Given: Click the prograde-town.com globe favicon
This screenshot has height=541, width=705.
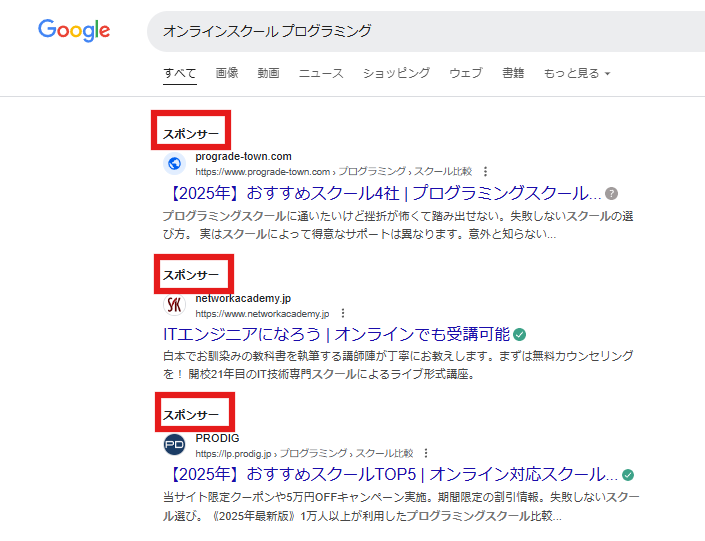Looking at the screenshot, I should click(x=174, y=163).
